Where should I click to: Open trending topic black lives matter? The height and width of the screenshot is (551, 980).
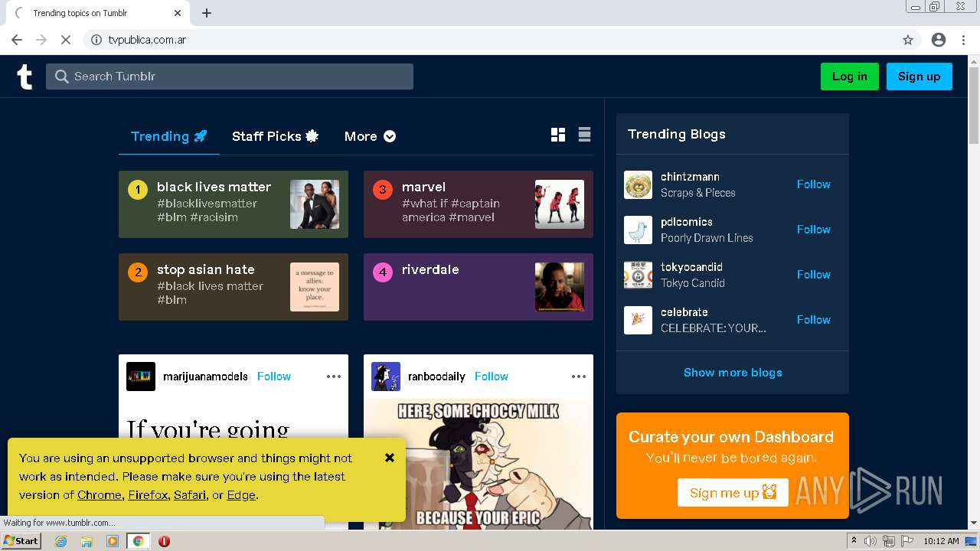234,204
